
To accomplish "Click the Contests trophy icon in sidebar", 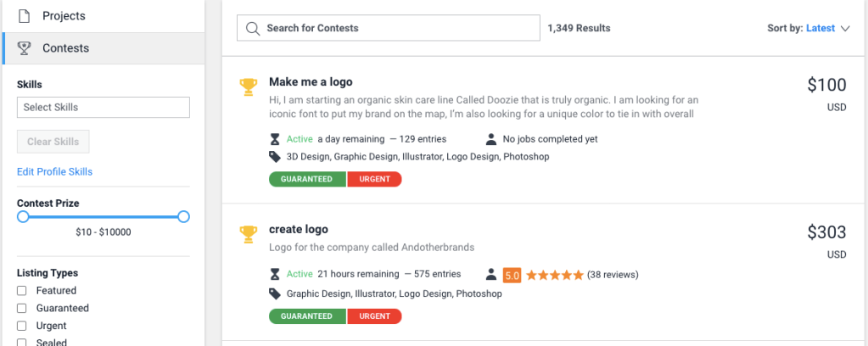I will [x=25, y=48].
